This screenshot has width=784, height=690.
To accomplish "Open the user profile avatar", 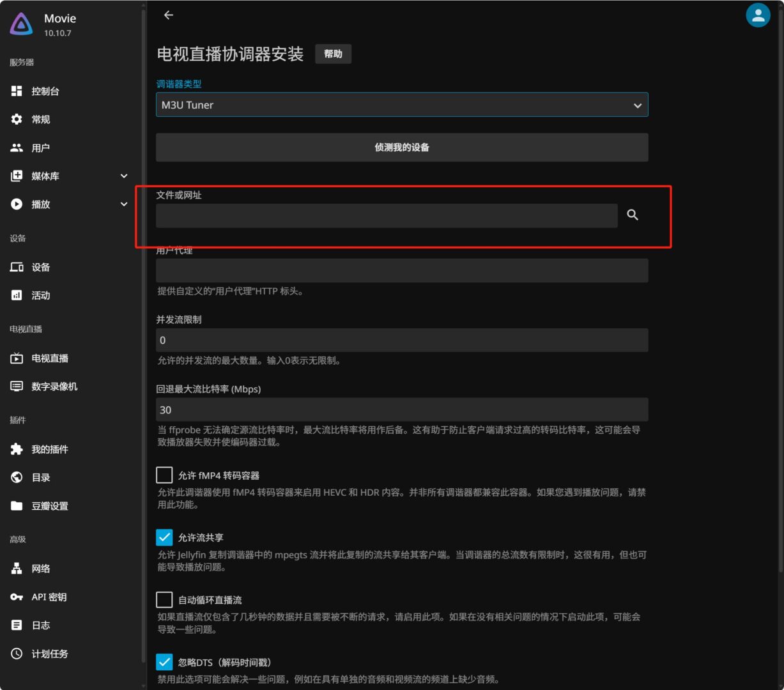I will (x=758, y=16).
